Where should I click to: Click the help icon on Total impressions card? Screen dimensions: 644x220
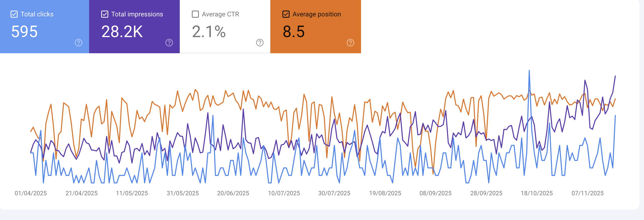coord(169,42)
